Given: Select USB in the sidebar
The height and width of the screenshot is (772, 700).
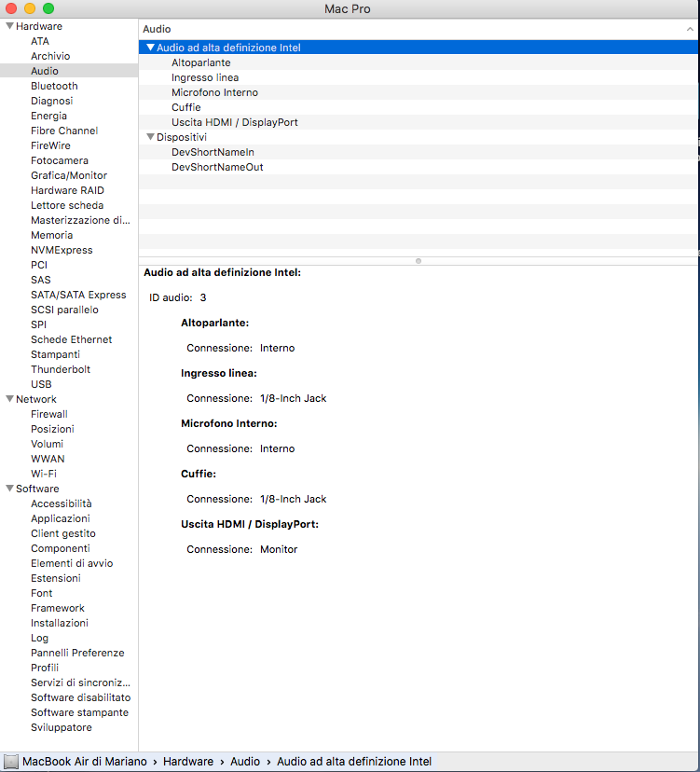Looking at the screenshot, I should click(41, 384).
